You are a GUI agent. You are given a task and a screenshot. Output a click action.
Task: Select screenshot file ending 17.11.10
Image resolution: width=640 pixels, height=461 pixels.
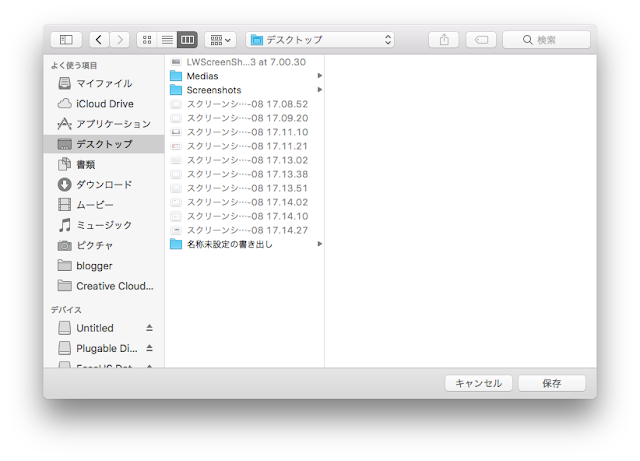pyautogui.click(x=245, y=132)
